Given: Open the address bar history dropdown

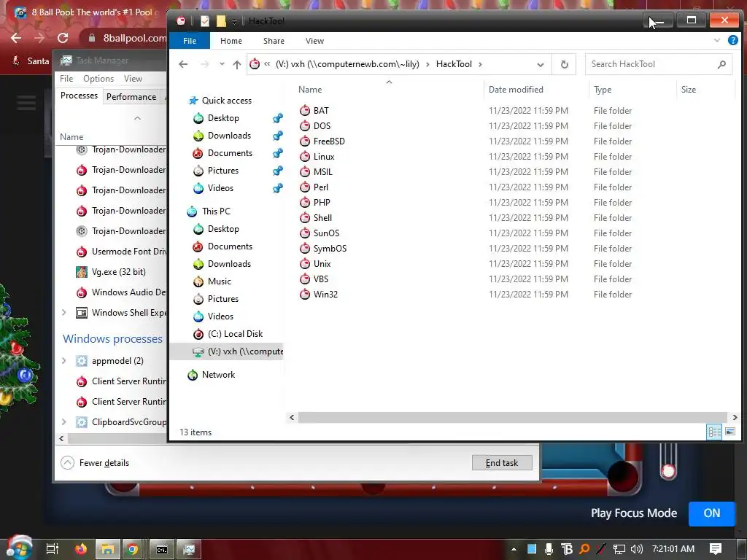Looking at the screenshot, I should pyautogui.click(x=541, y=64).
